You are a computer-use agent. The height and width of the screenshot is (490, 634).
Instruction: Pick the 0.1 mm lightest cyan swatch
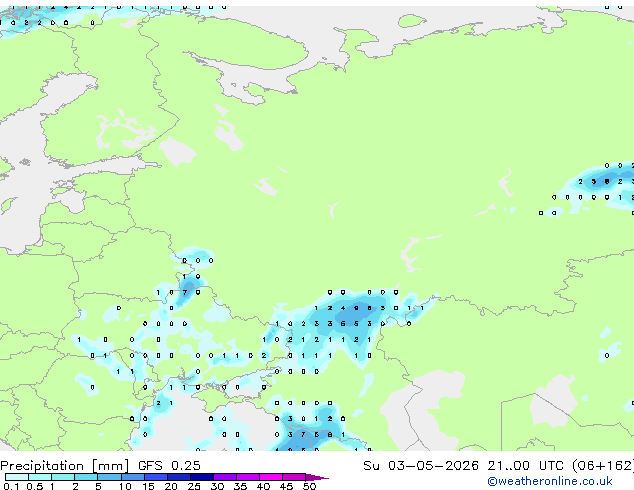coord(17,477)
